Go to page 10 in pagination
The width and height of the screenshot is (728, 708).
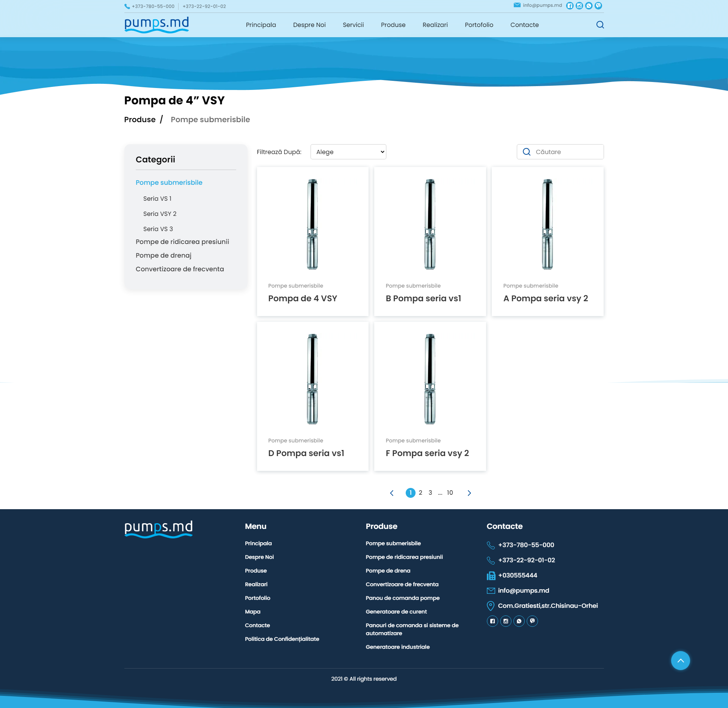[450, 493]
